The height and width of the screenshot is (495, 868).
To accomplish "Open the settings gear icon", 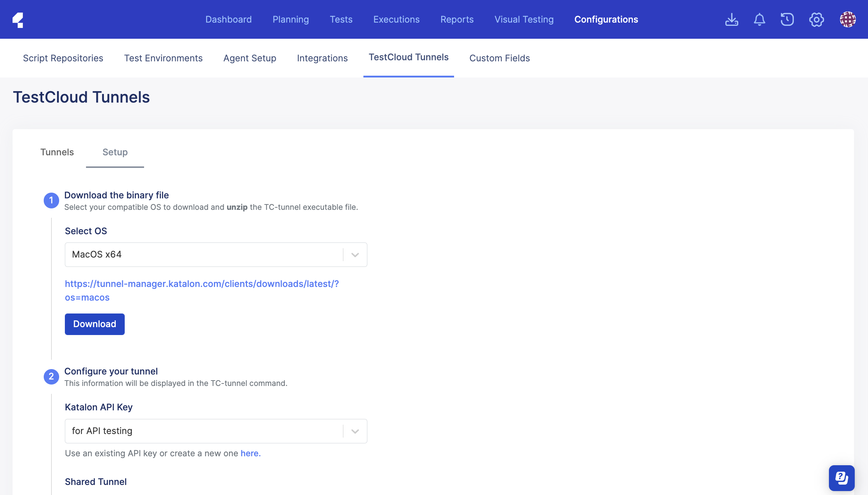I will pos(816,19).
